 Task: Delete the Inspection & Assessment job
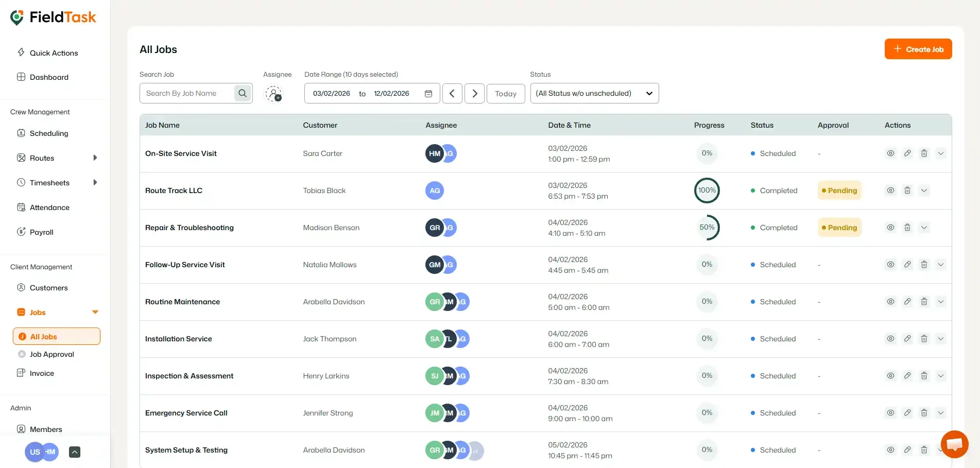[x=924, y=376]
